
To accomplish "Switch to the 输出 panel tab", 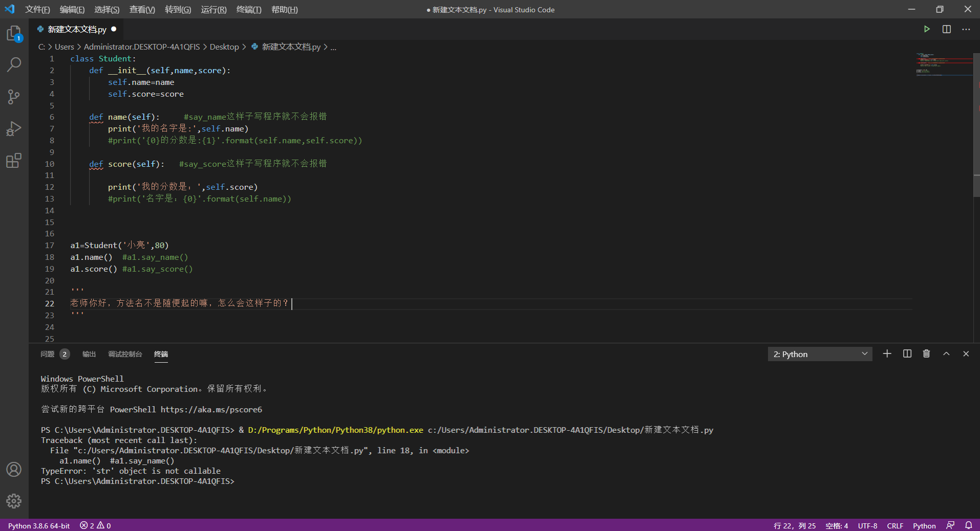I will pos(89,354).
